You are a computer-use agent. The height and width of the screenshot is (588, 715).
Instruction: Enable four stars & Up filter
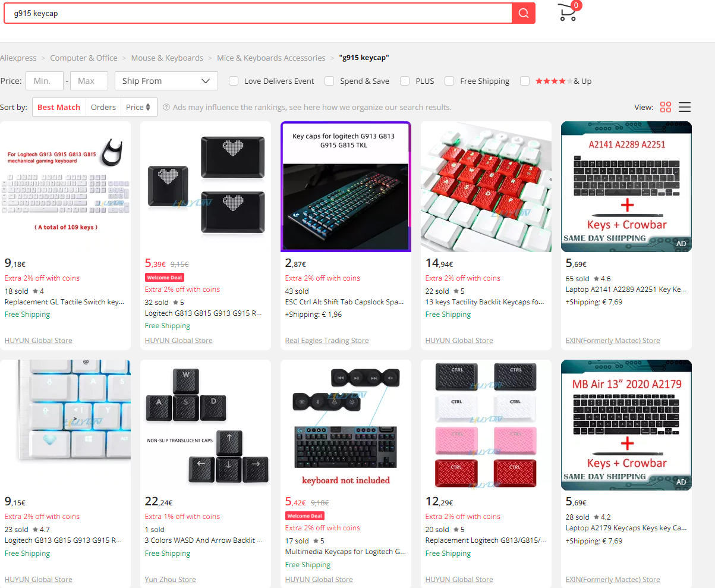pyautogui.click(x=525, y=81)
